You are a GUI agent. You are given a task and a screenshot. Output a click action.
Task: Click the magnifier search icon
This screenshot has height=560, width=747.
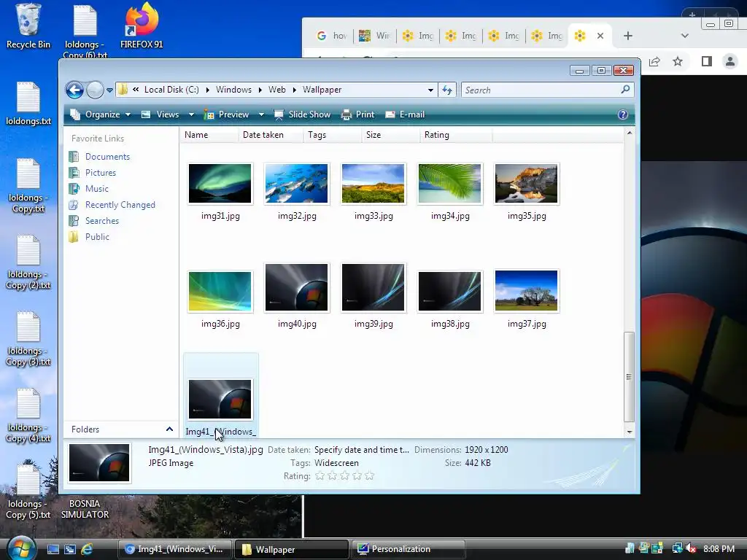click(625, 90)
